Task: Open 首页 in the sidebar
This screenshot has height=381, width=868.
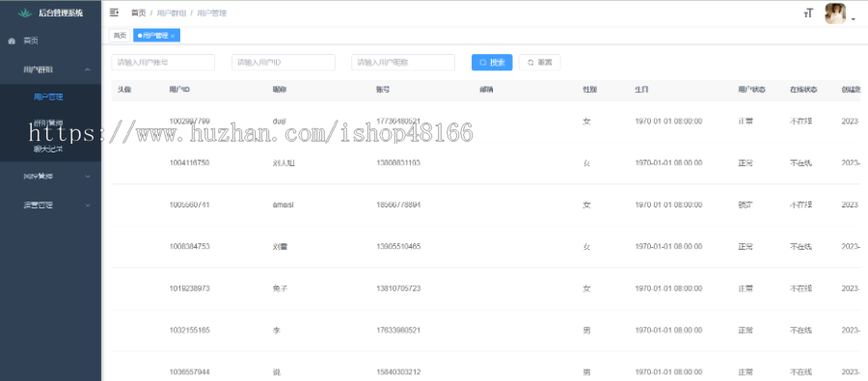Action: click(x=31, y=41)
